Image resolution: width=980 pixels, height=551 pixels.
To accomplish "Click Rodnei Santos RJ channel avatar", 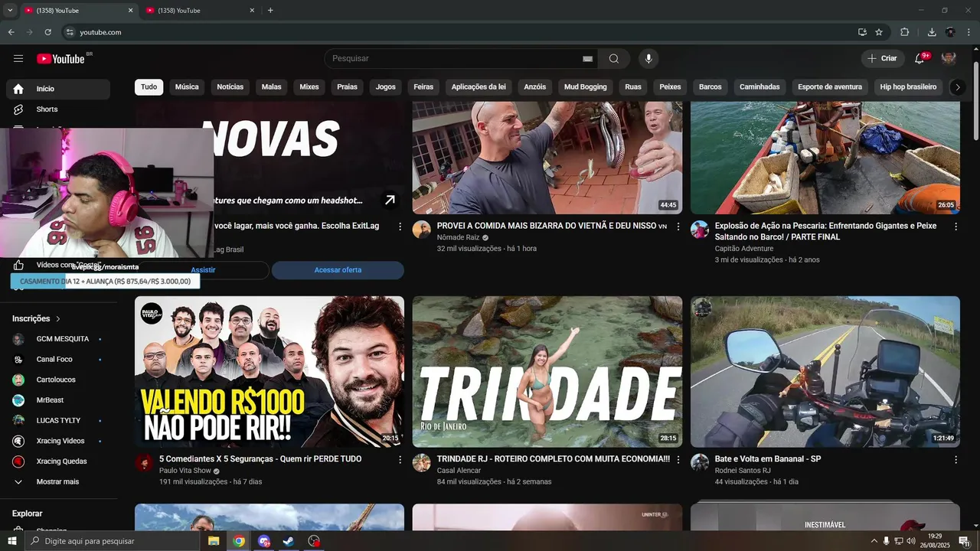I will [700, 463].
